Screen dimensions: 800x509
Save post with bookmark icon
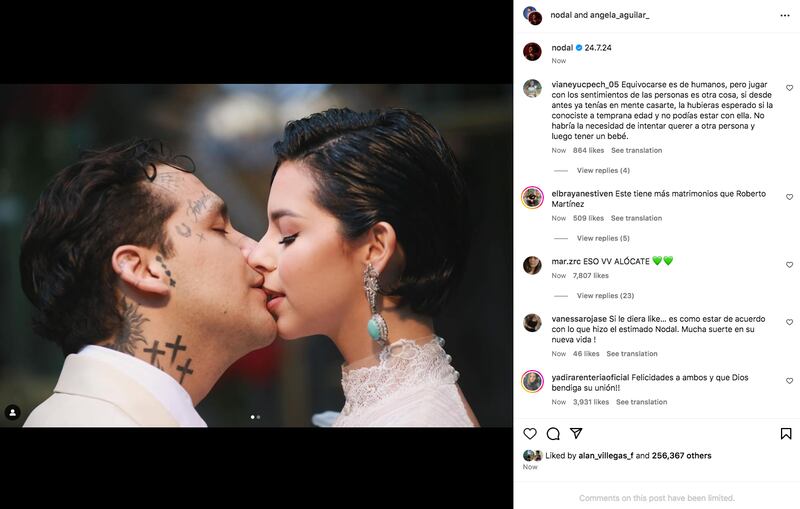point(786,434)
